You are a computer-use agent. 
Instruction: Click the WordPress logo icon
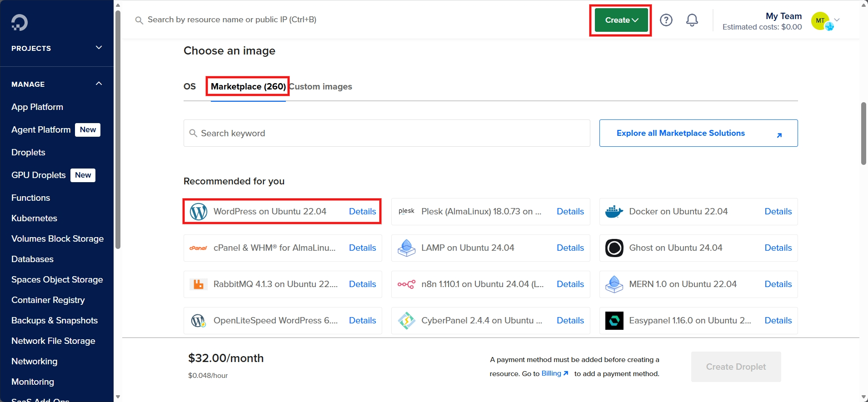point(199,212)
